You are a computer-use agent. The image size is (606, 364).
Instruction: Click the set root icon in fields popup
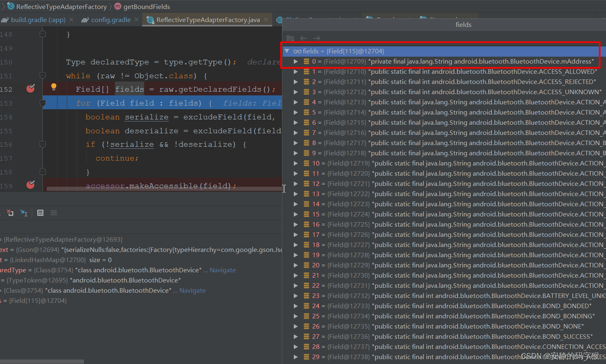(x=290, y=38)
